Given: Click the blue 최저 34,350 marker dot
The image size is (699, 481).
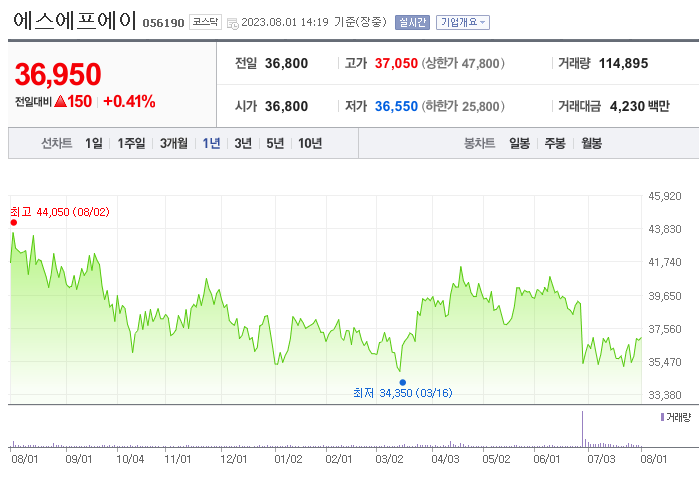Looking at the screenshot, I should [x=403, y=382].
